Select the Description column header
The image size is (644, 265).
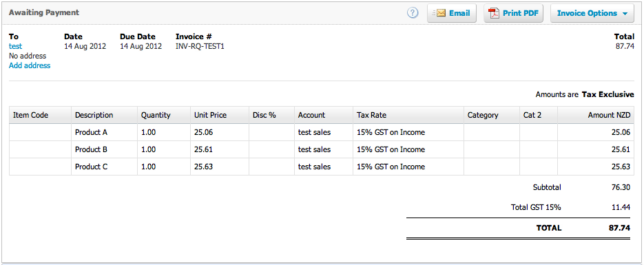click(x=104, y=115)
